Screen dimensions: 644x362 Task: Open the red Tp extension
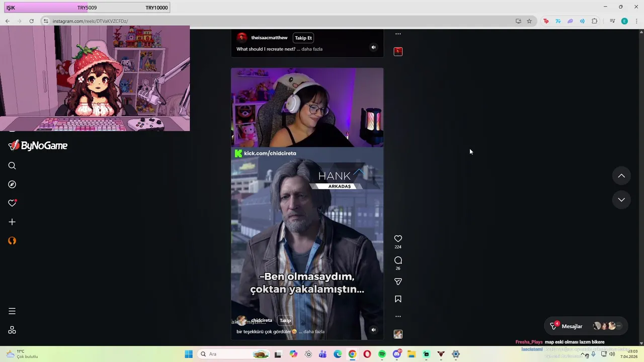click(x=546, y=21)
